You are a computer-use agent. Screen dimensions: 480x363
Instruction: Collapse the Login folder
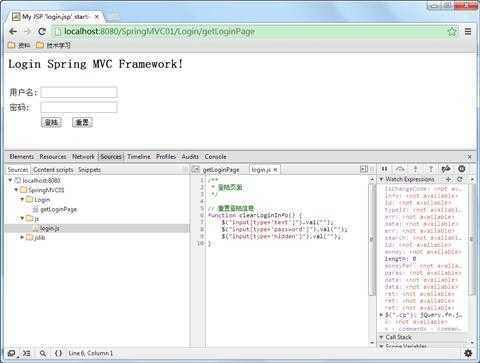click(22, 200)
